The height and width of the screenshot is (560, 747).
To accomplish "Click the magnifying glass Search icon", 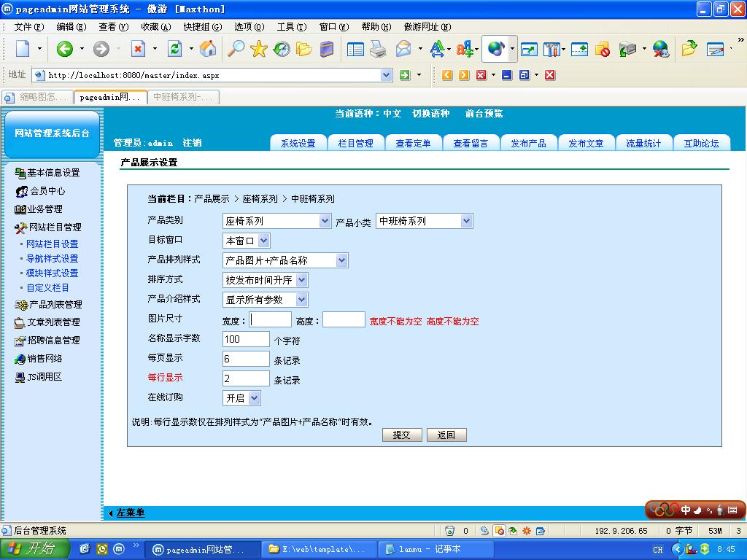I will coord(236,49).
